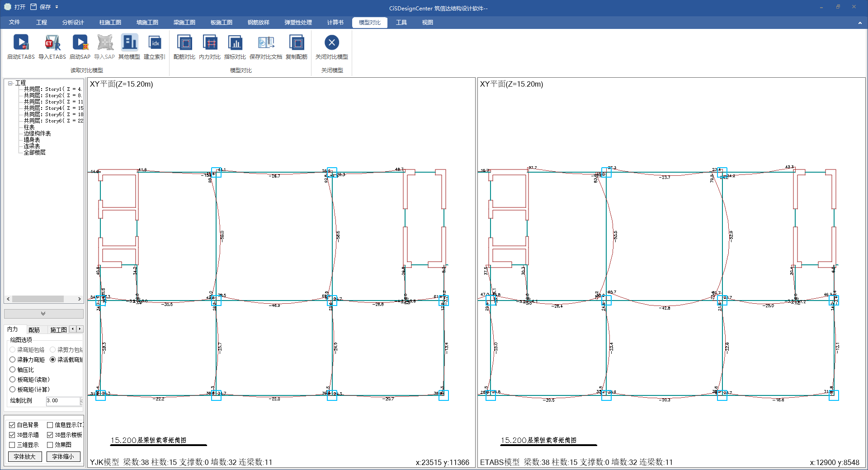This screenshot has width=868, height=470.
Task: Uncheck the 白色背景 checkbox
Action: click(x=12, y=425)
